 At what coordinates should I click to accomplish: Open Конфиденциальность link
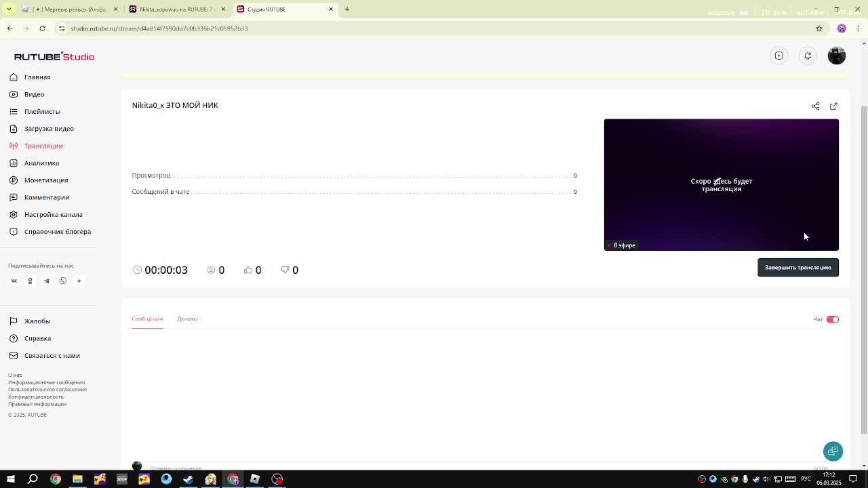(36, 396)
